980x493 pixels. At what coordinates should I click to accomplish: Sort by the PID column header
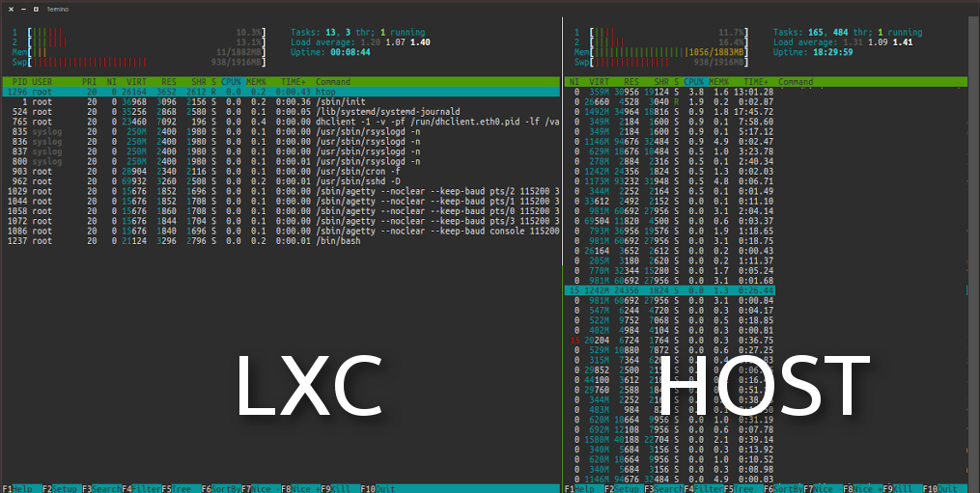tap(19, 82)
